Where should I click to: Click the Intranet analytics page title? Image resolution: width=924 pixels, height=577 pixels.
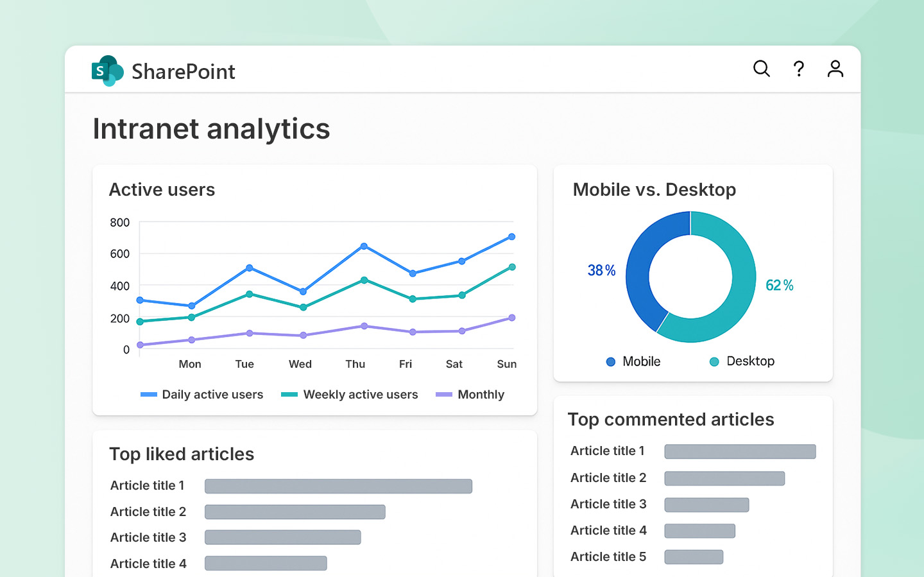tap(211, 129)
